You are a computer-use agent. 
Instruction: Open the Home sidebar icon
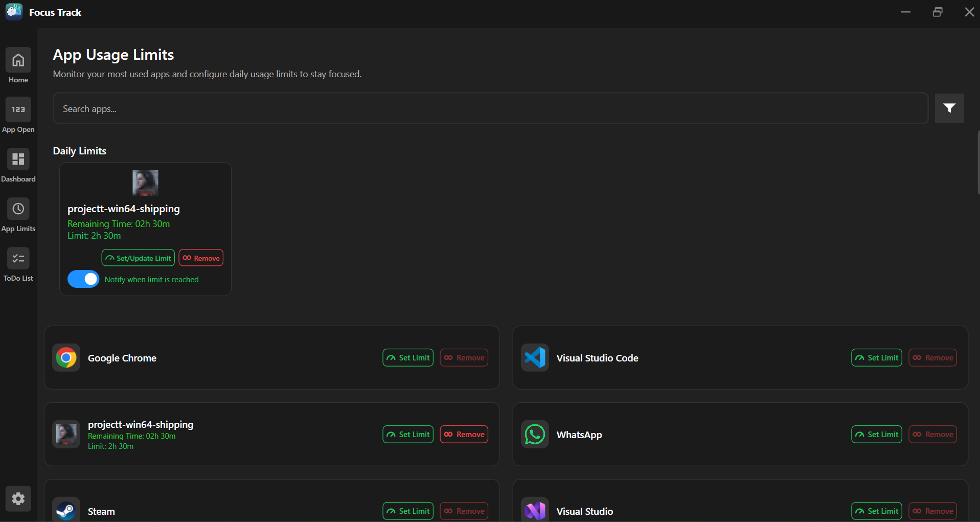click(x=18, y=60)
